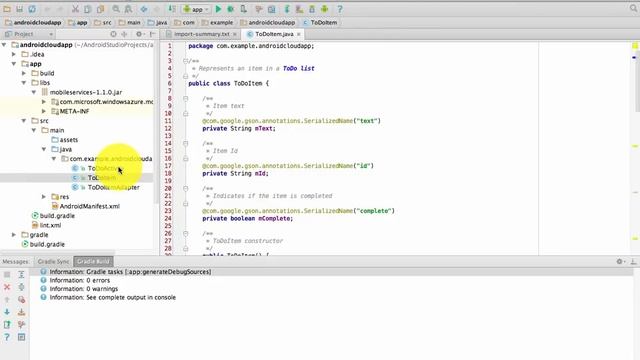Click the blue down arrow in Messages
Screen dimensions: 640x360
click(7, 312)
